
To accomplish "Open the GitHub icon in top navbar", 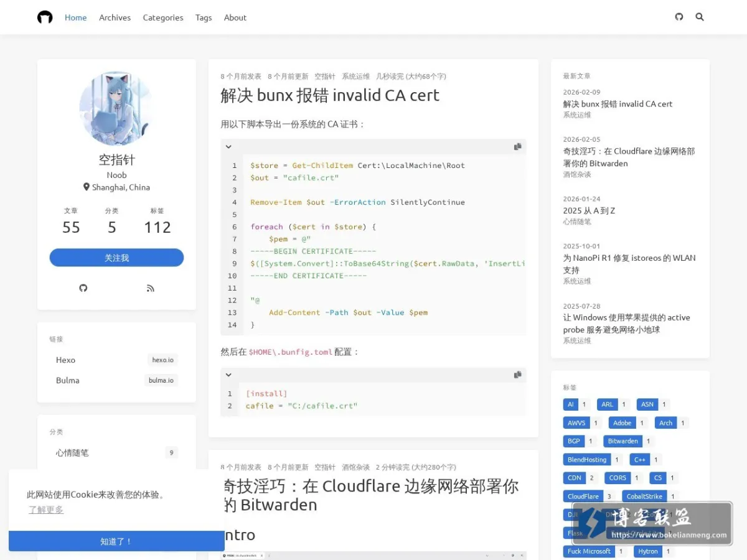I will coord(679,17).
